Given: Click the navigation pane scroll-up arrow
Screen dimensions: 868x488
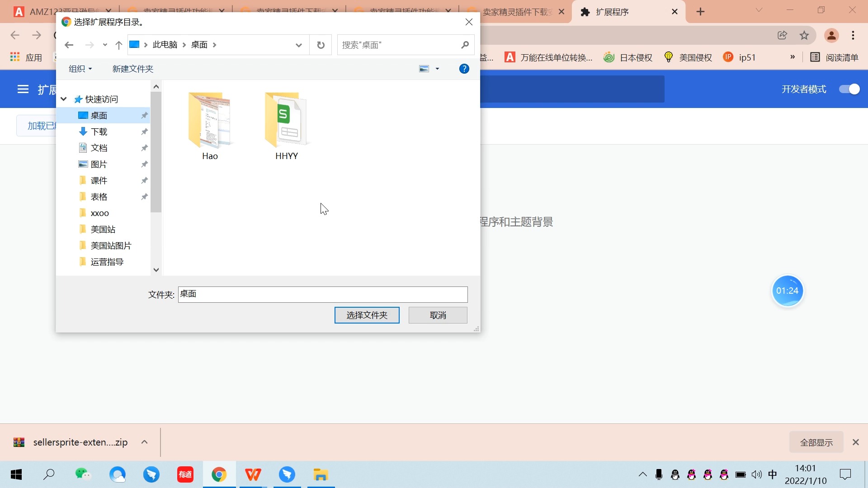Looking at the screenshot, I should click(x=156, y=86).
